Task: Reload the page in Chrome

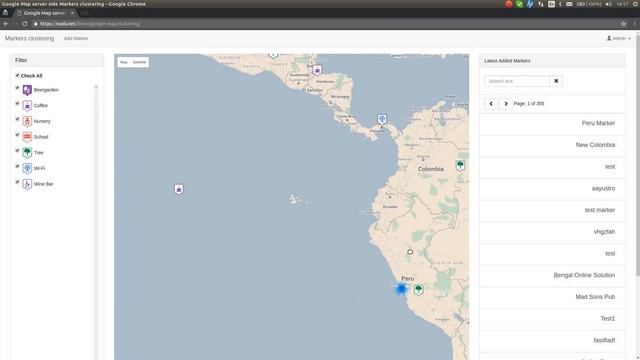Action: click(x=24, y=24)
